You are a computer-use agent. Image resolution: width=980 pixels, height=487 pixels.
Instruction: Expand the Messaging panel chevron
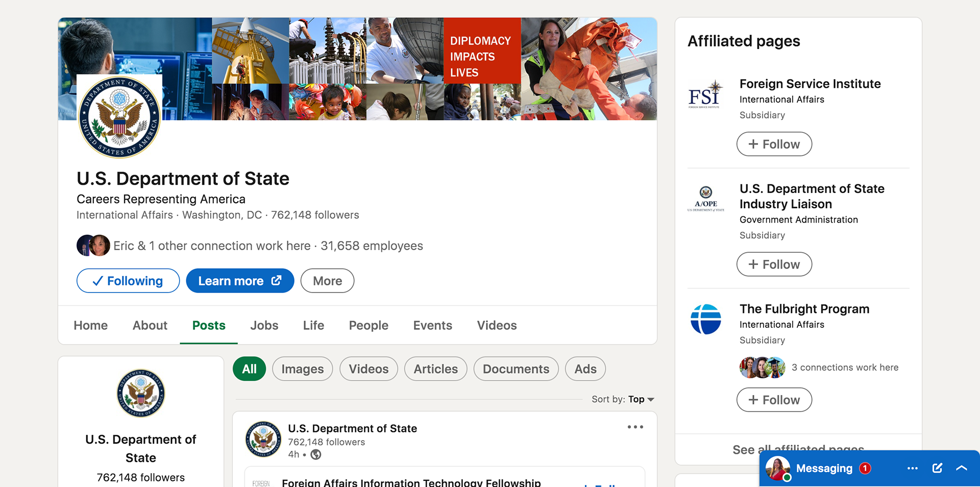click(962, 468)
